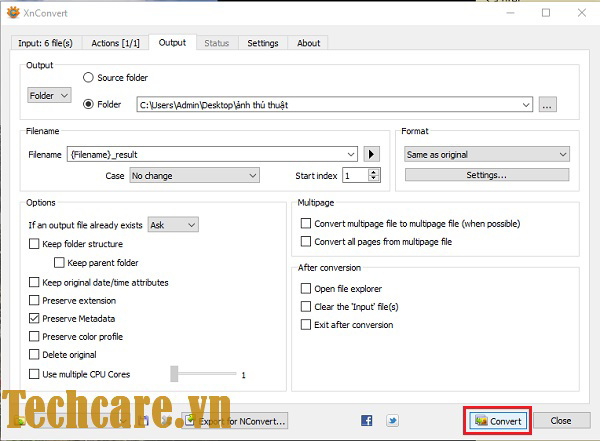Check Convert all pages from multipage file
Screen dimensions: 600x441
coord(306,242)
